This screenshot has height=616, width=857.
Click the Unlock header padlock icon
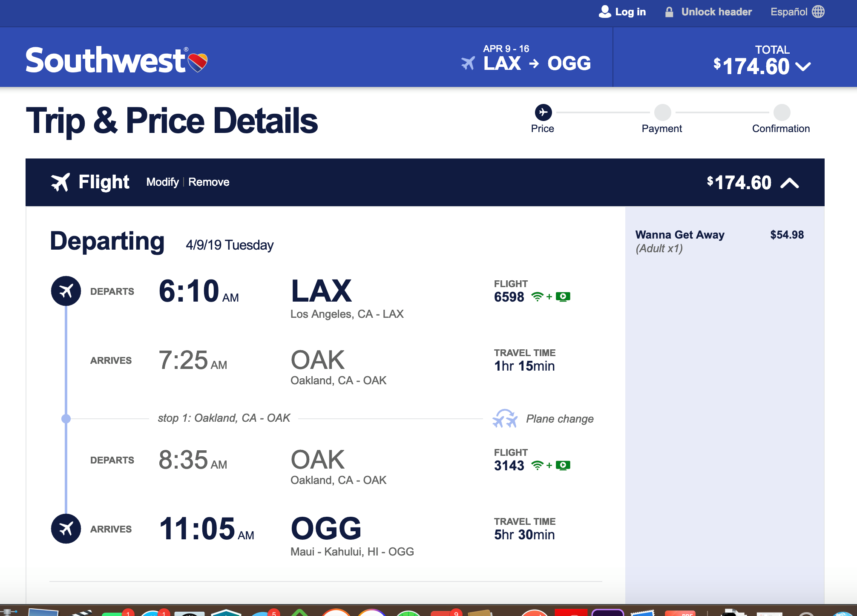pos(669,12)
